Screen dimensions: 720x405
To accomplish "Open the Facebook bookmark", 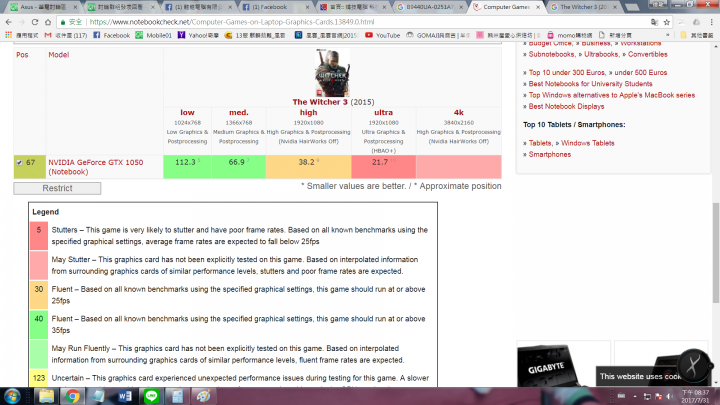I will point(112,35).
